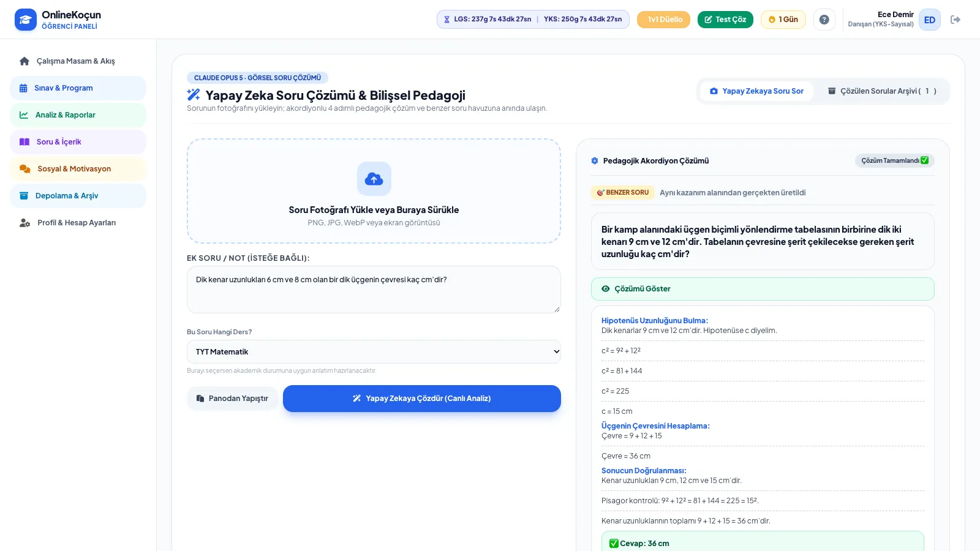Click the Ek Soru / Not text area
Screen dimensions: 980x551
click(x=374, y=290)
